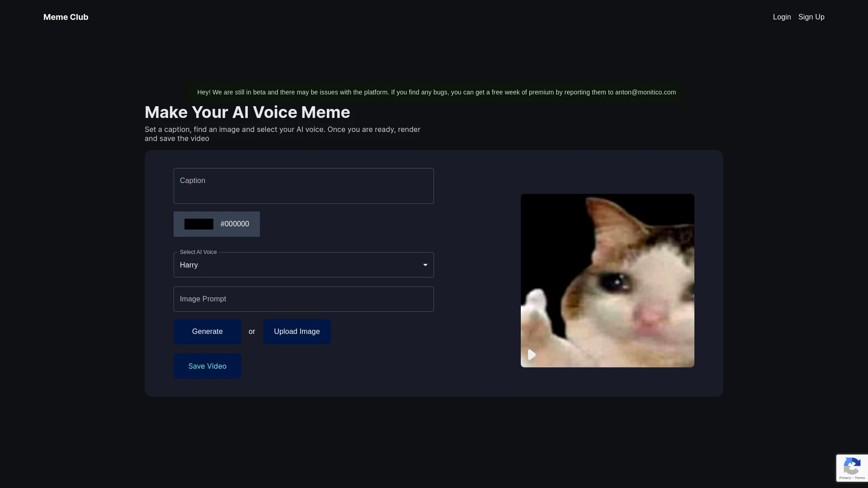The height and width of the screenshot is (488, 868).
Task: Click the Meme Club logo link
Action: tap(66, 17)
